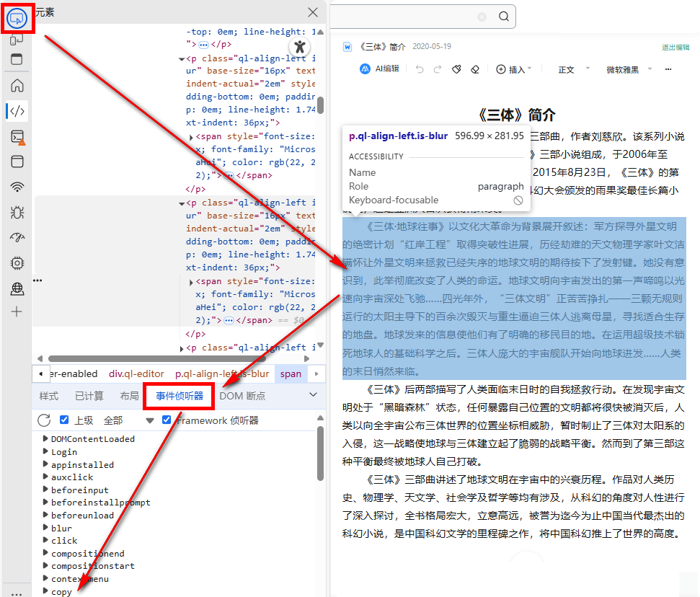Viewport: 700px width, 597px height.
Task: Switch to the 样式 styles tab
Action: 48,396
